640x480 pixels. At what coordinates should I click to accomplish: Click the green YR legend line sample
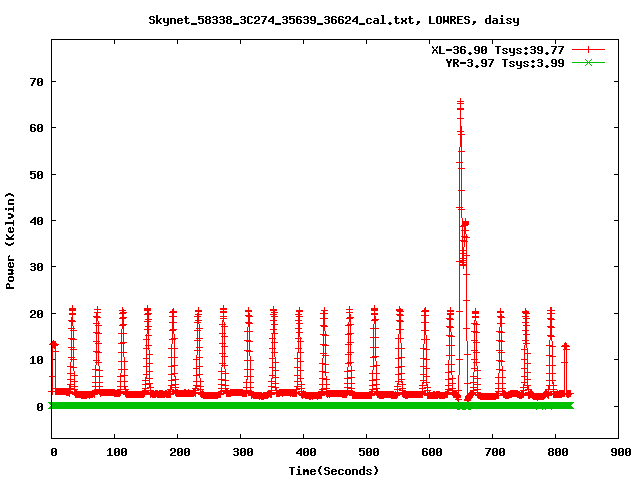[x=588, y=62]
